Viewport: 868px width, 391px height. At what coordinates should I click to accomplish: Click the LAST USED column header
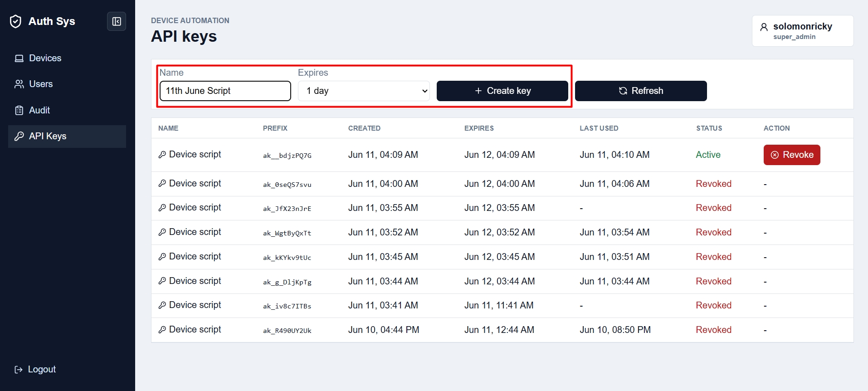(599, 128)
